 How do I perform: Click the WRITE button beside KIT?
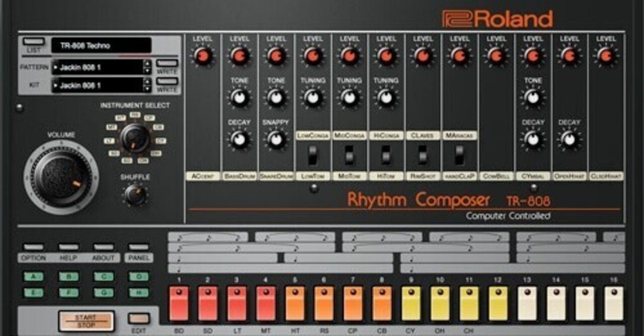[167, 81]
